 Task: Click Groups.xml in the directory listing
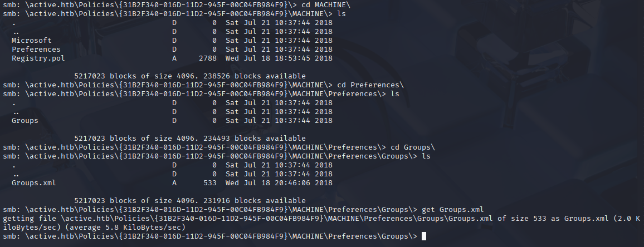[33, 182]
